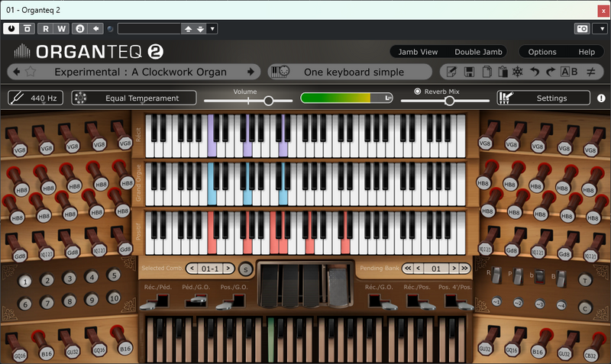Flip the R rocker switch
This screenshot has height=364, width=611.
[496, 275]
